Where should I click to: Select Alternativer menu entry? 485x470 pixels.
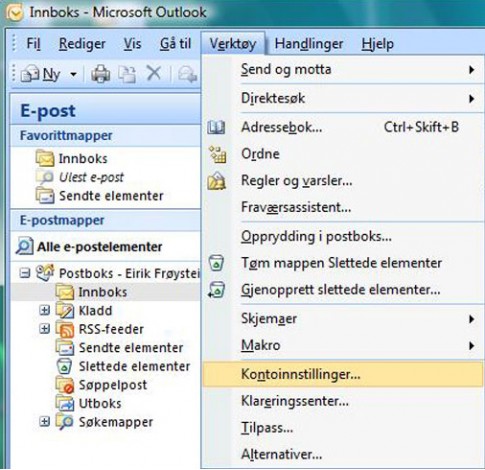pos(343,454)
